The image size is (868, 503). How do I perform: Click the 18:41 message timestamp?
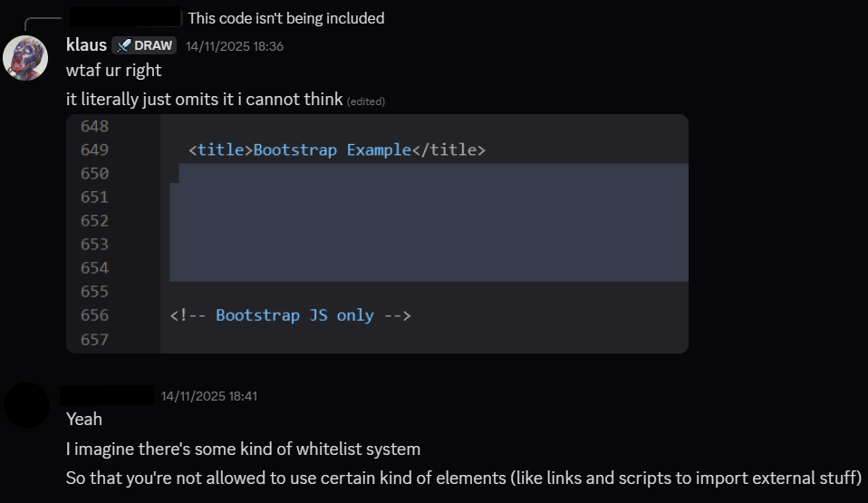click(x=209, y=396)
